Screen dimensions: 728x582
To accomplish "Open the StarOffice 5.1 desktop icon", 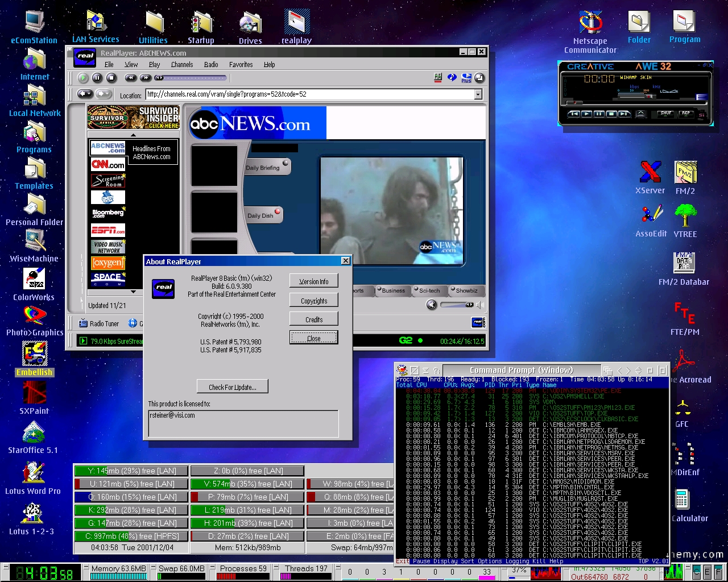I will tap(33, 438).
